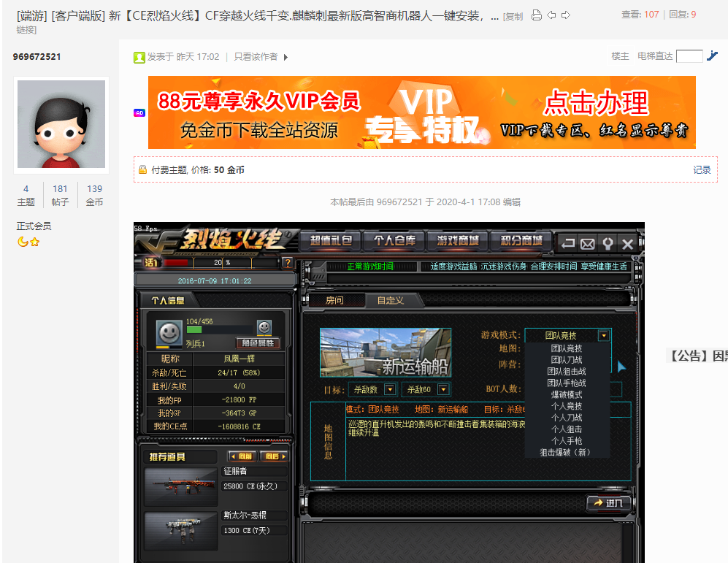Click the question mark help icon in game

288,263
